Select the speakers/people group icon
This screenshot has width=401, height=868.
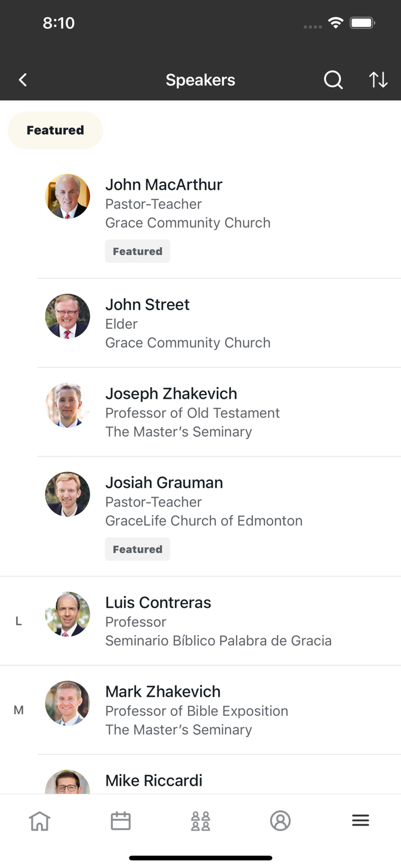(x=200, y=820)
